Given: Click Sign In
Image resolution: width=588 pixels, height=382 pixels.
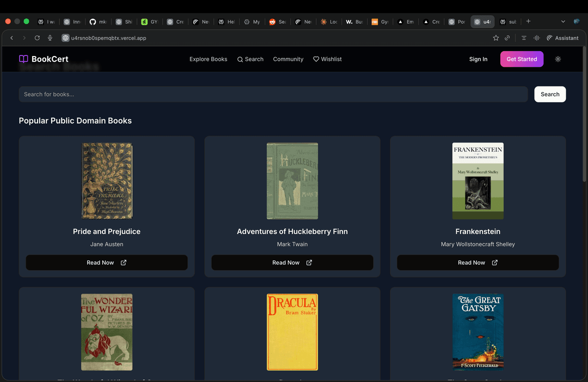Looking at the screenshot, I should click(478, 59).
